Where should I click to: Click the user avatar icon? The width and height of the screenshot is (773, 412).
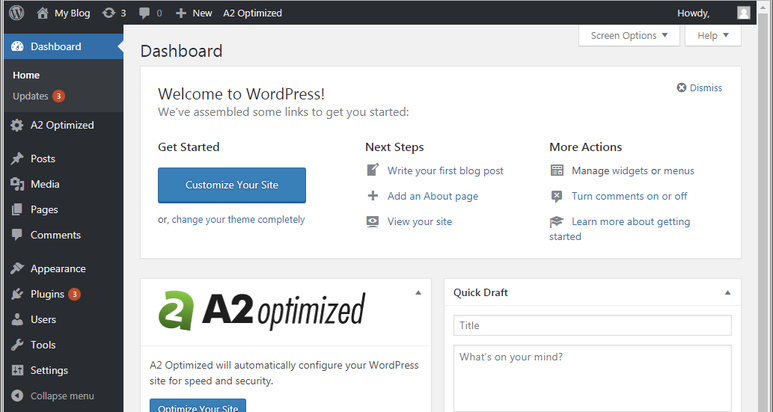743,13
